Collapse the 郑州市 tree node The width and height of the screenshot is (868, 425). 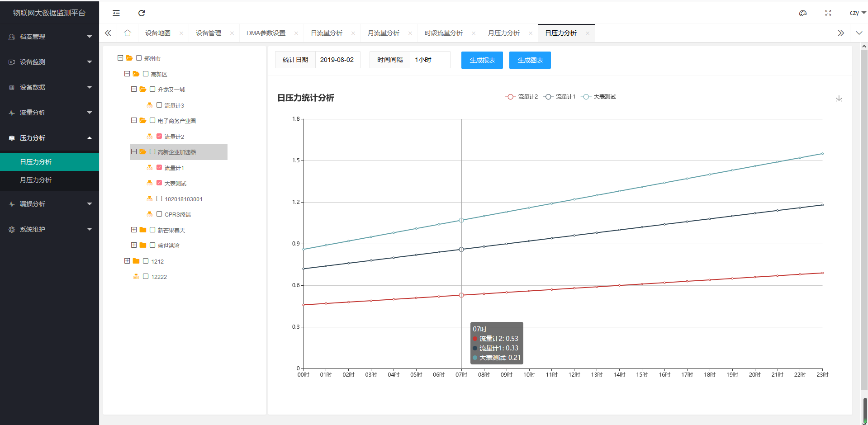point(120,58)
